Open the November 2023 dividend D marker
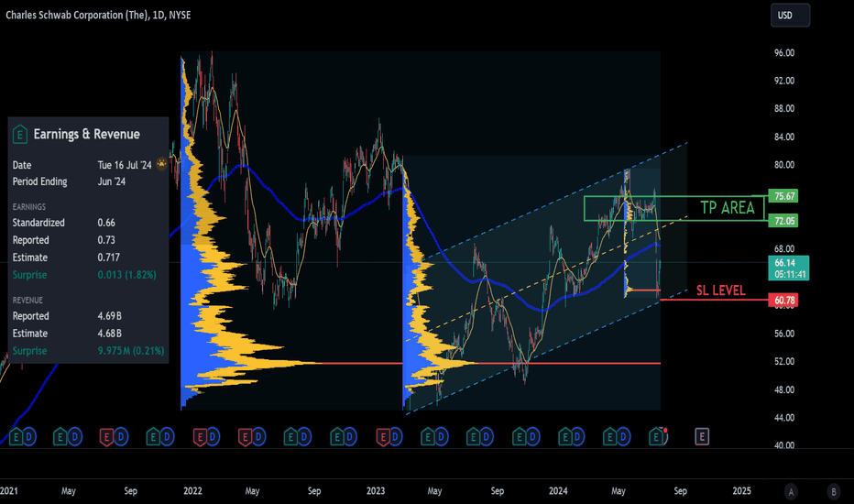The width and height of the screenshot is (854, 504). click(x=532, y=437)
